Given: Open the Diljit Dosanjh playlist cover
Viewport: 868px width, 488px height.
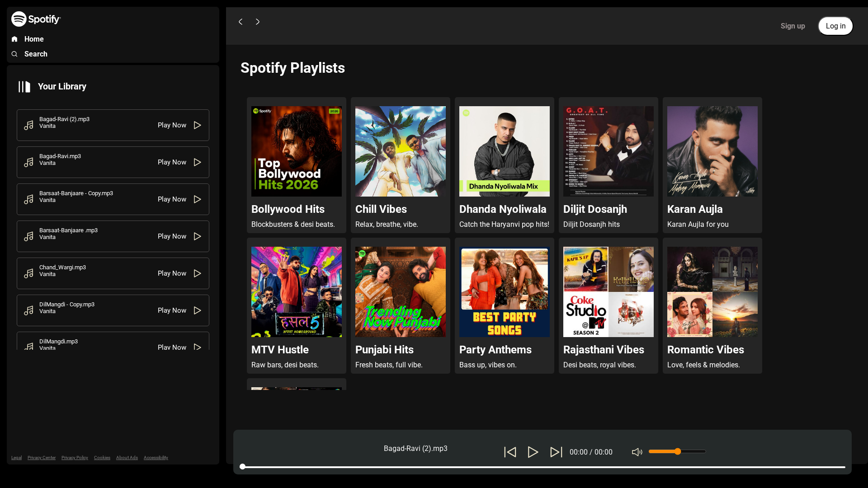Looking at the screenshot, I should (x=609, y=151).
